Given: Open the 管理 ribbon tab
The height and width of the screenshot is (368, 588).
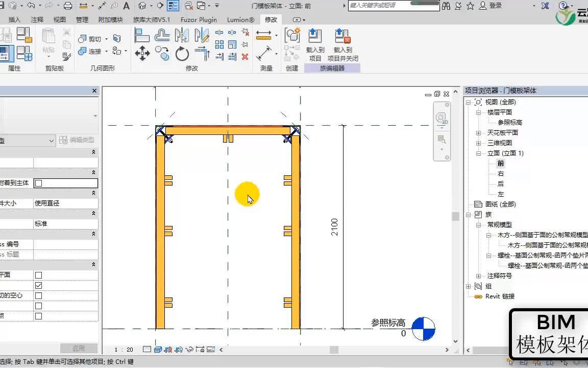Looking at the screenshot, I should pos(82,19).
